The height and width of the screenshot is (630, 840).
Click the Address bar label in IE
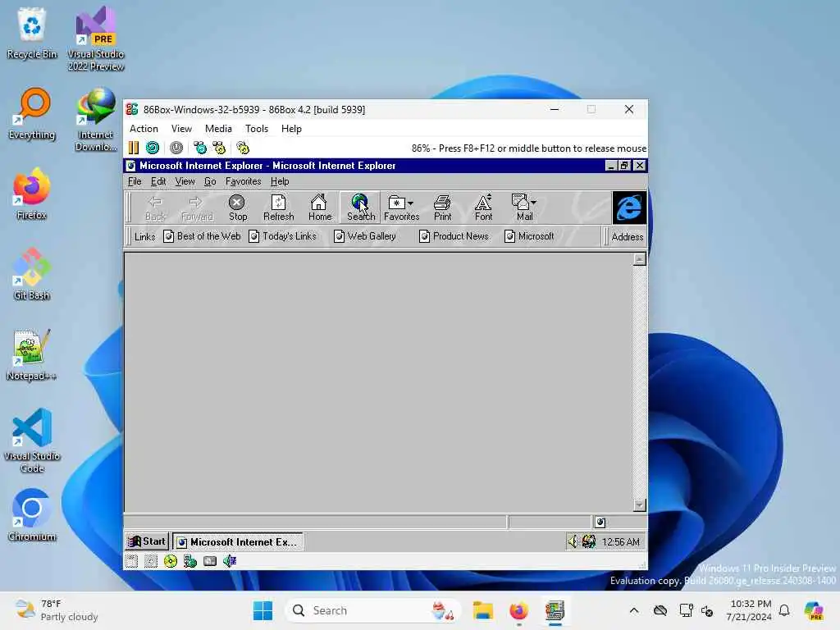pos(628,236)
